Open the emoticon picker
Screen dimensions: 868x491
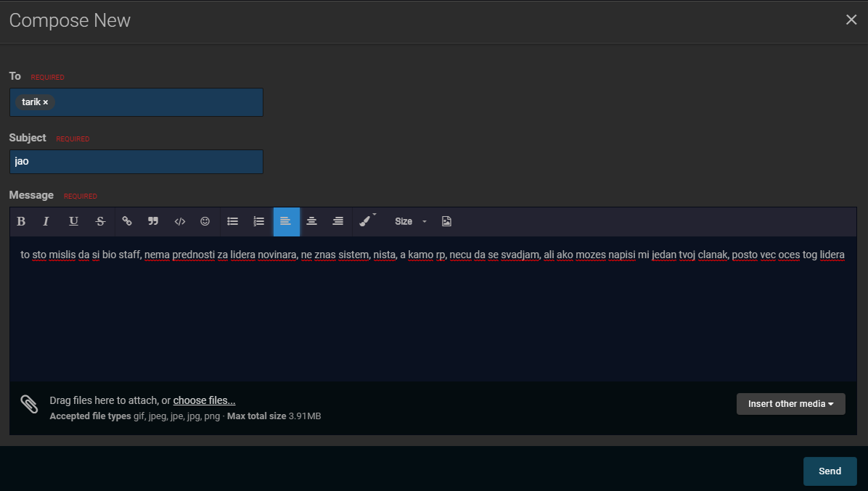[x=205, y=222]
